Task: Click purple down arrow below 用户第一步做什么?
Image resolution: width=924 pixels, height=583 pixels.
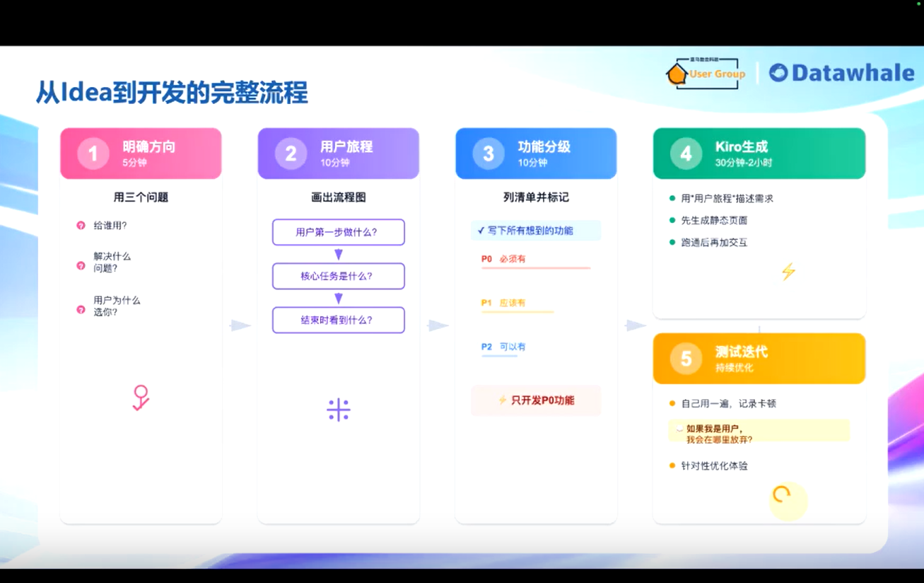Action: [x=339, y=255]
